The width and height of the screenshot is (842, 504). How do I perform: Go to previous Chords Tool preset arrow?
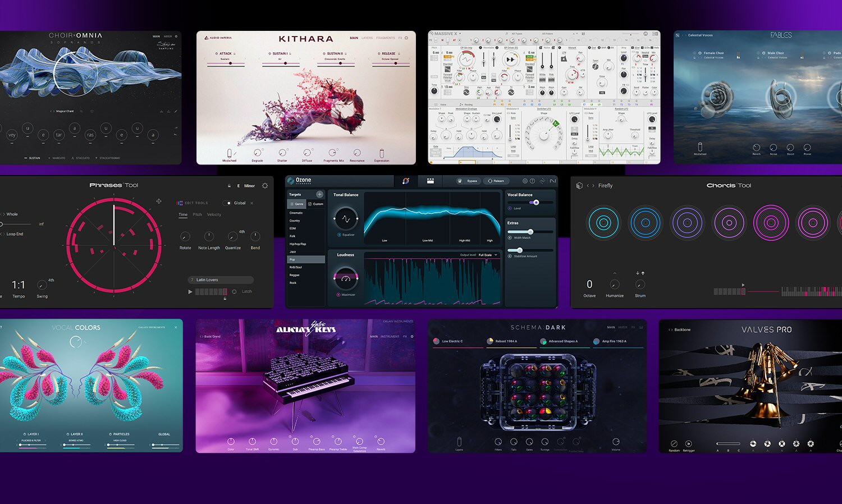click(x=588, y=186)
